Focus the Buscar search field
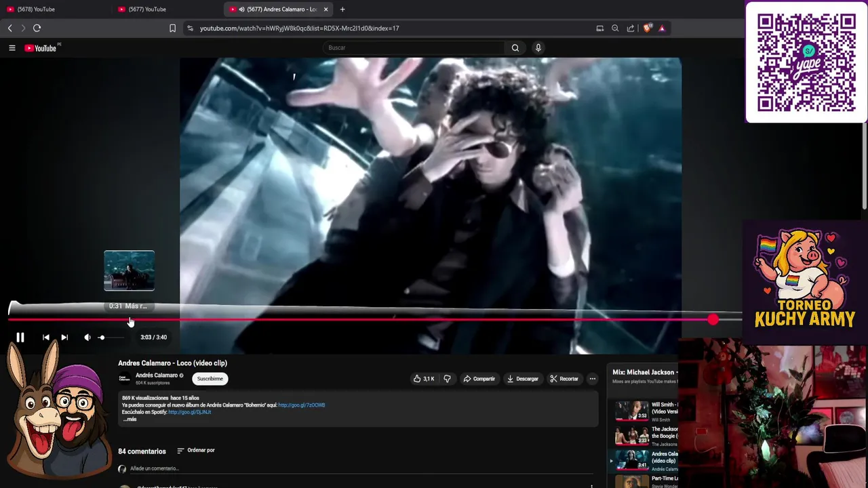This screenshot has width=868, height=488. [x=414, y=47]
